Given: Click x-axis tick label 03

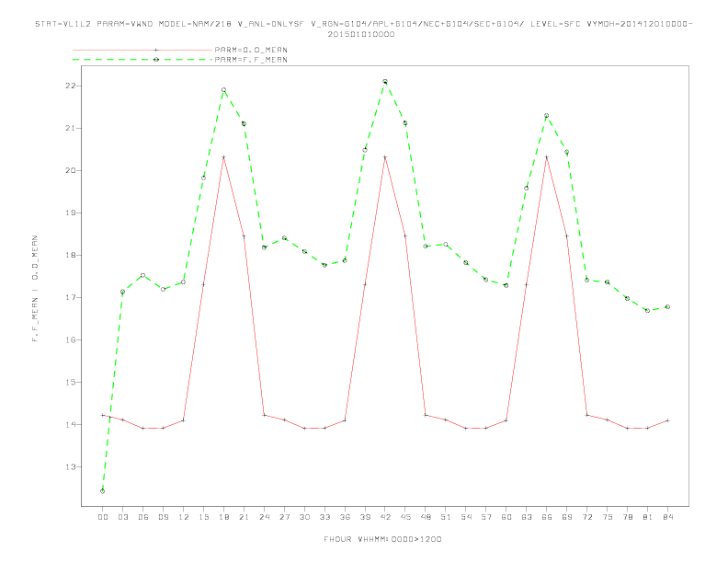Looking at the screenshot, I should (122, 517).
